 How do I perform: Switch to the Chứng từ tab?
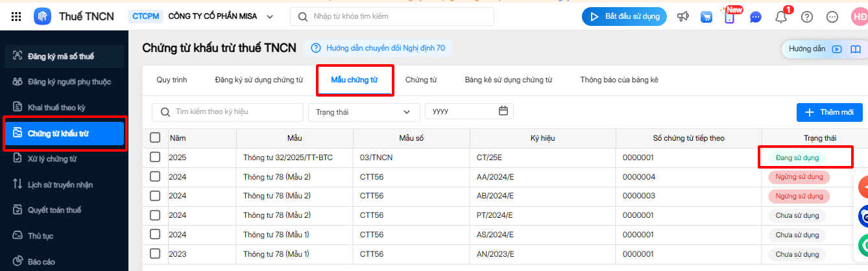[420, 80]
